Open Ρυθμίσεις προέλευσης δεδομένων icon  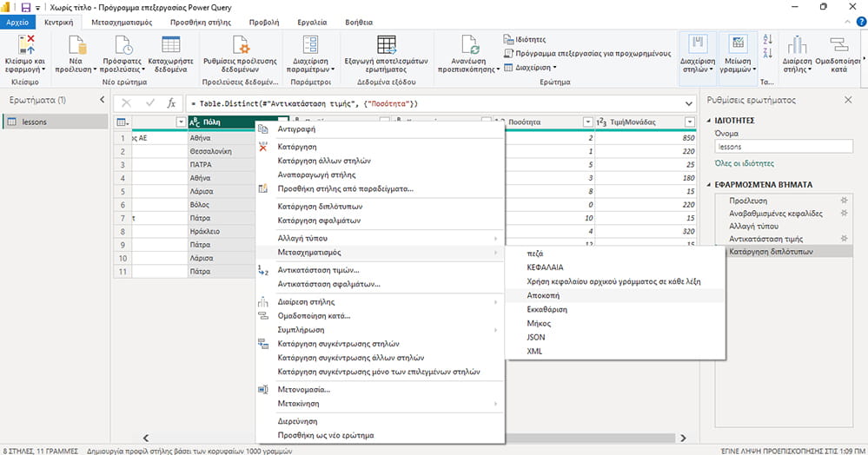[x=241, y=44]
